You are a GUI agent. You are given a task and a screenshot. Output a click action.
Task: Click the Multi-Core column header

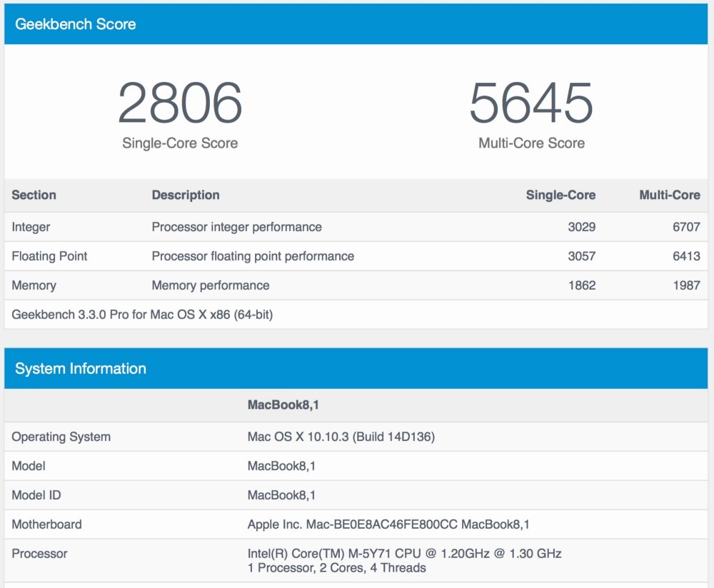pyautogui.click(x=670, y=195)
